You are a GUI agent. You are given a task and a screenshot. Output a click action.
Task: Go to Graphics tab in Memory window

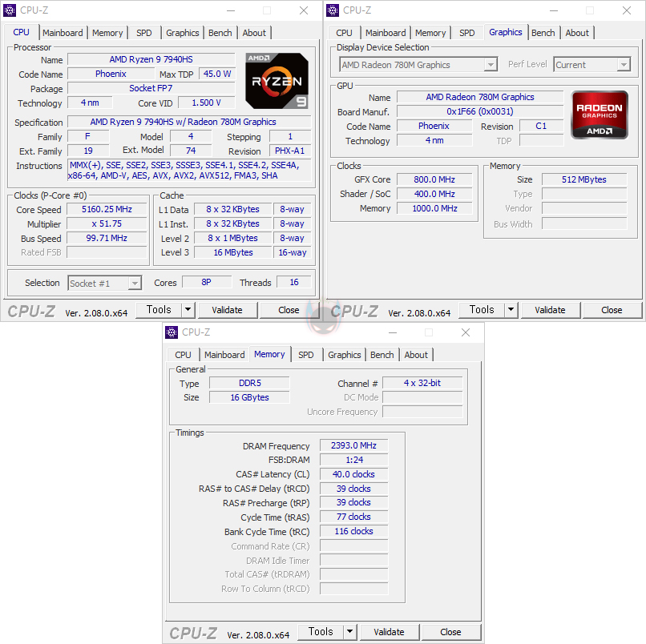(345, 355)
